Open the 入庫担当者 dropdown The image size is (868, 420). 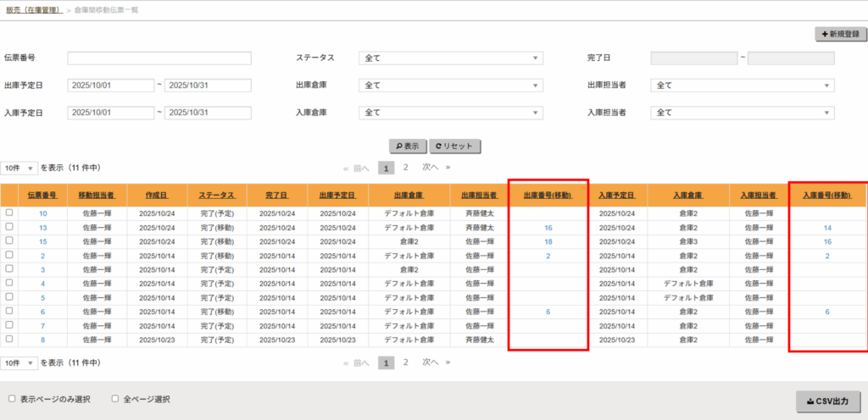742,113
